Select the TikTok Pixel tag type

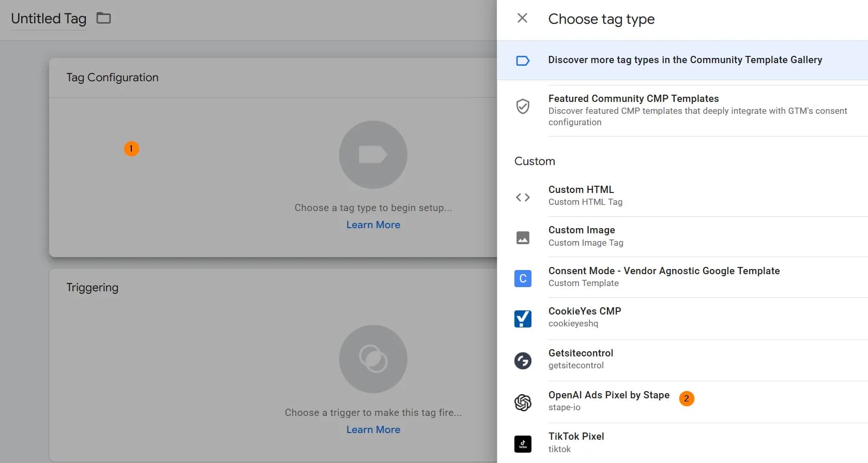(682, 443)
